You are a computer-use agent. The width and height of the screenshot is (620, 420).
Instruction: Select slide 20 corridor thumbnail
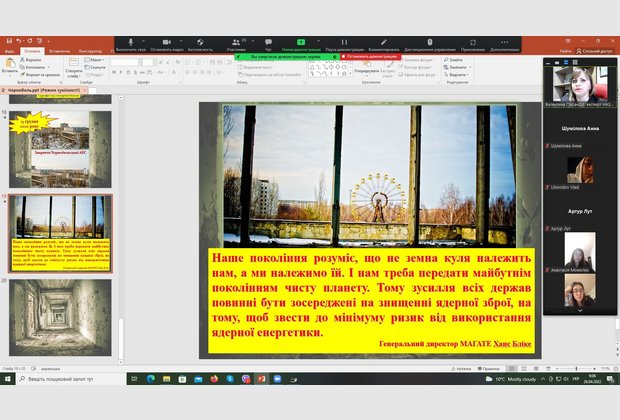coord(60,318)
